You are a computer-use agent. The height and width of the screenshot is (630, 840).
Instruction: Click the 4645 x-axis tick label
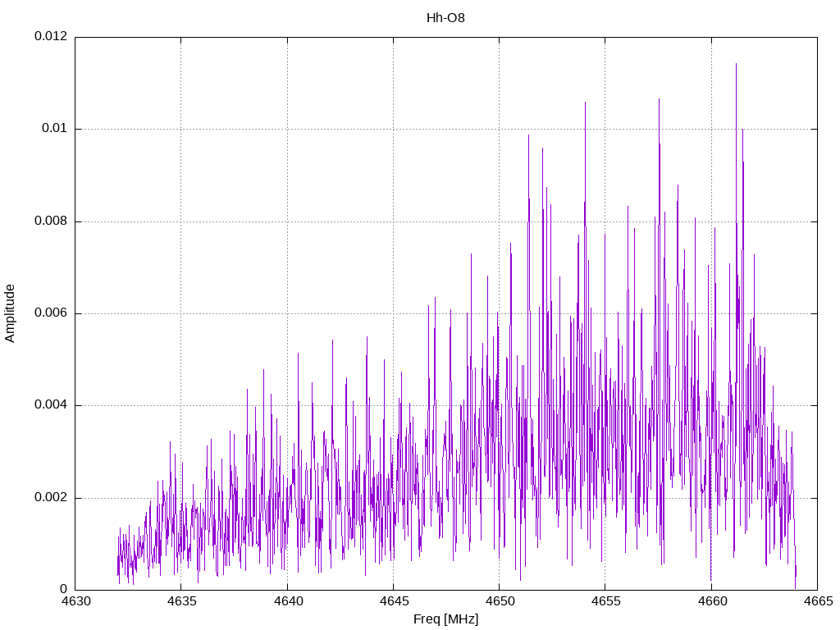pyautogui.click(x=394, y=601)
